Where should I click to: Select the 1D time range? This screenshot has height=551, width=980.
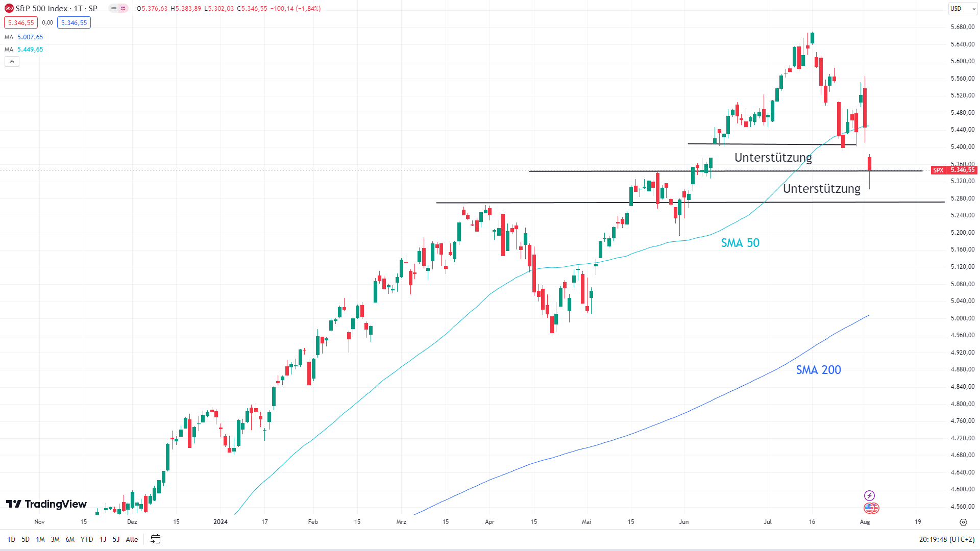(x=11, y=539)
